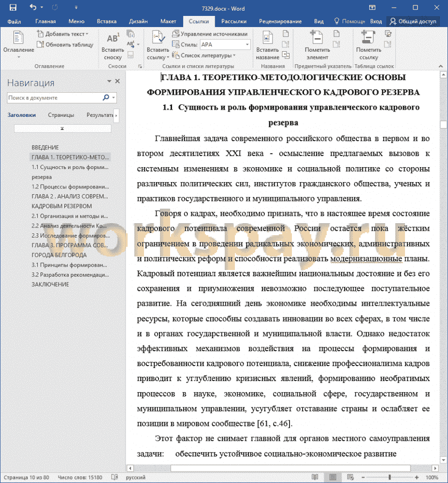Viewport: 448px width, 483px height.
Task: Click Пометить элемент index button
Action: pos(318,45)
